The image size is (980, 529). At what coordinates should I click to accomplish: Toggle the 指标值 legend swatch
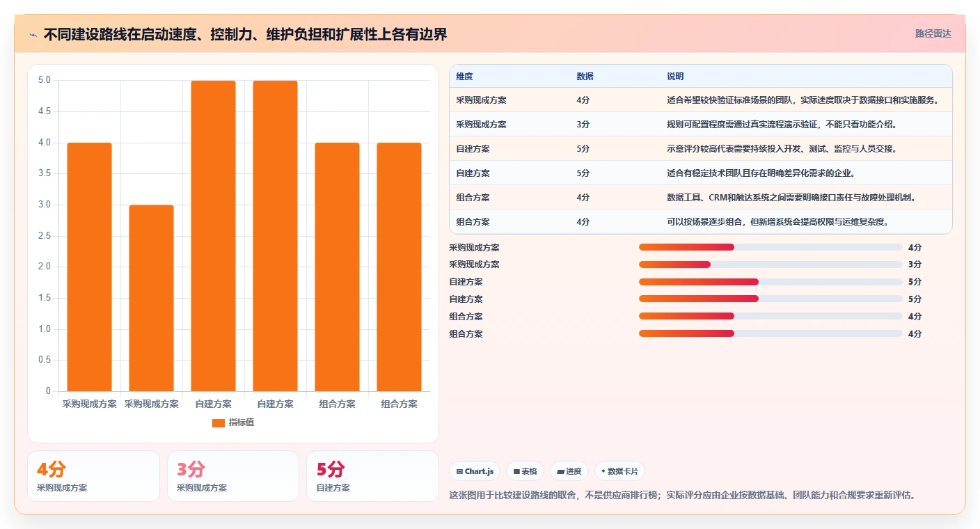pos(219,423)
